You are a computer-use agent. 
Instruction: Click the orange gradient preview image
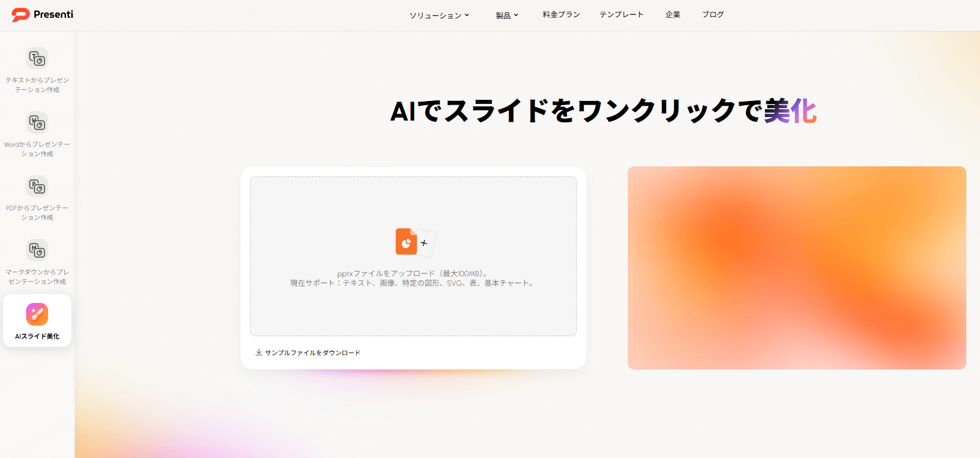click(x=796, y=268)
